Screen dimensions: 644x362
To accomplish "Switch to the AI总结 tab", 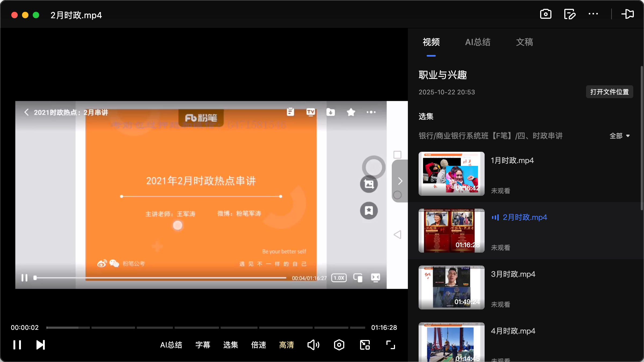I will pos(478,42).
